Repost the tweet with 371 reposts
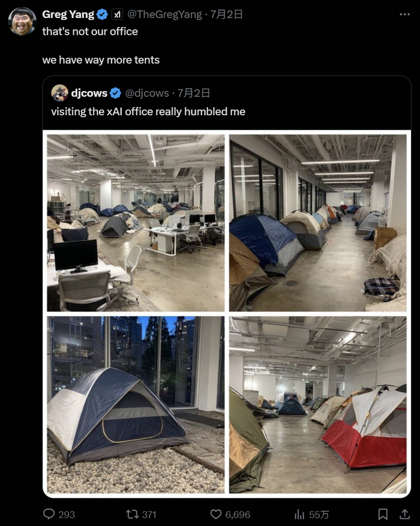 pos(132,514)
